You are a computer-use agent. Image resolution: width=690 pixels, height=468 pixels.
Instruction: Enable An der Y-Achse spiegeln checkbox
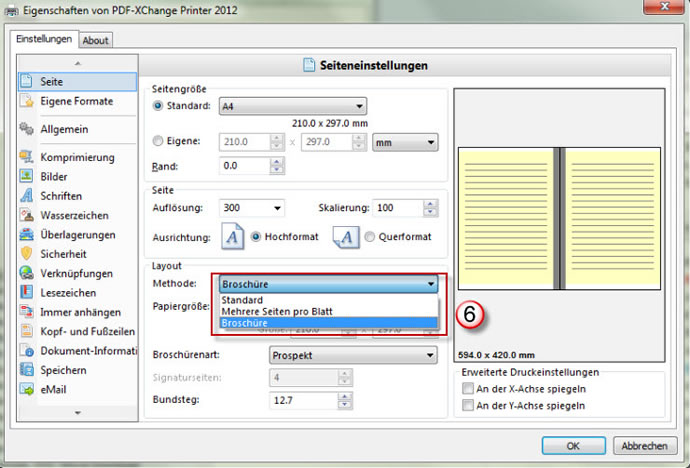468,406
